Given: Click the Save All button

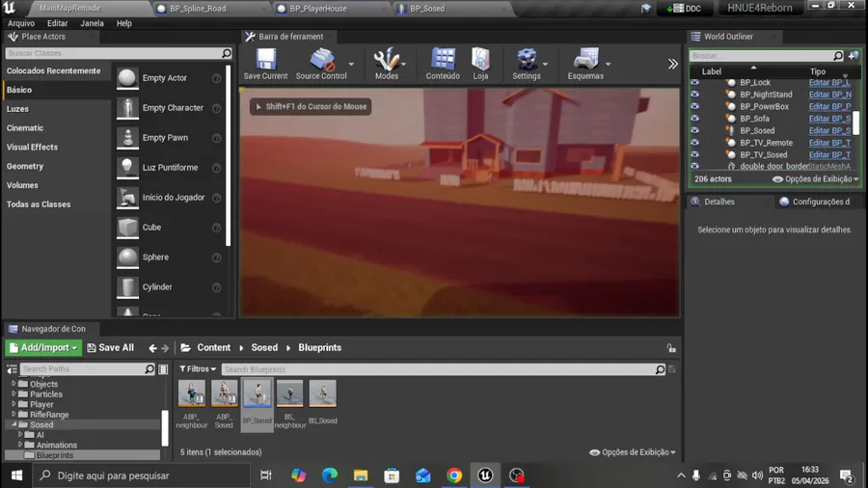Looking at the screenshot, I should tap(110, 348).
